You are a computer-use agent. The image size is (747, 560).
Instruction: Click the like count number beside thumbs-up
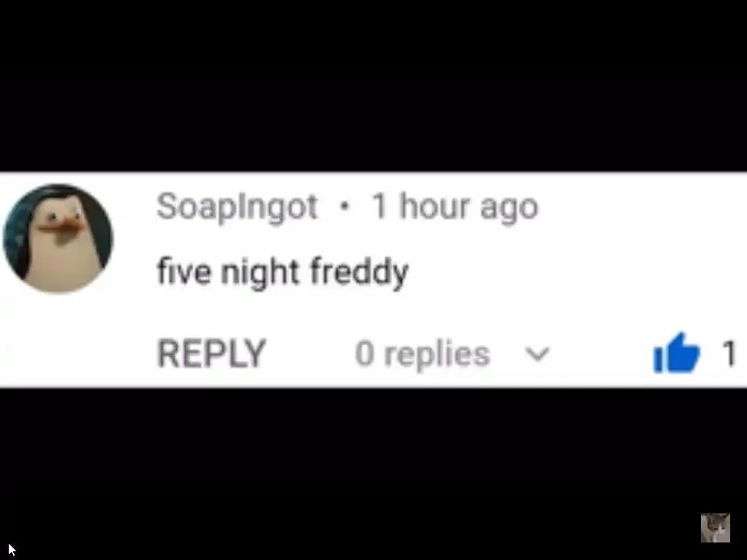(729, 354)
